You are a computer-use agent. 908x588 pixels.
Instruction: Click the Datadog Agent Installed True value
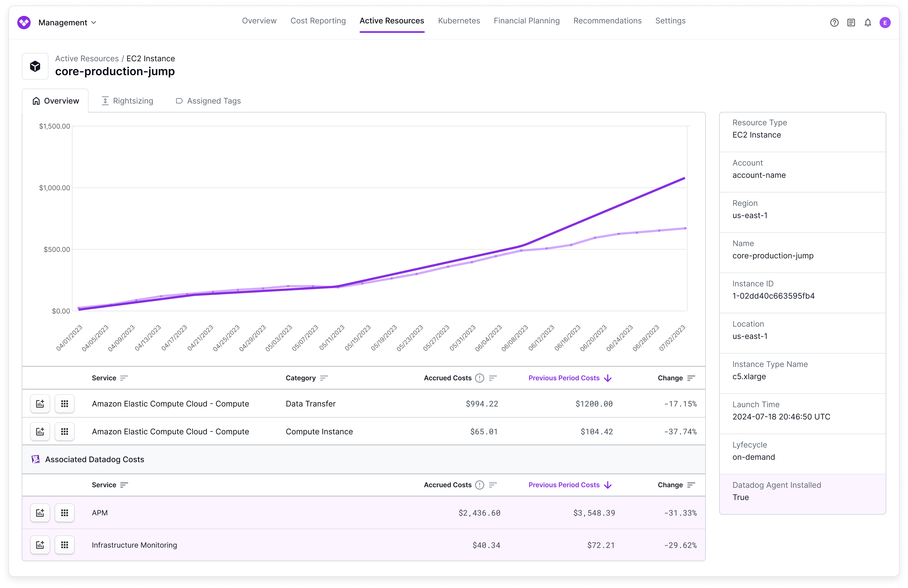(741, 497)
